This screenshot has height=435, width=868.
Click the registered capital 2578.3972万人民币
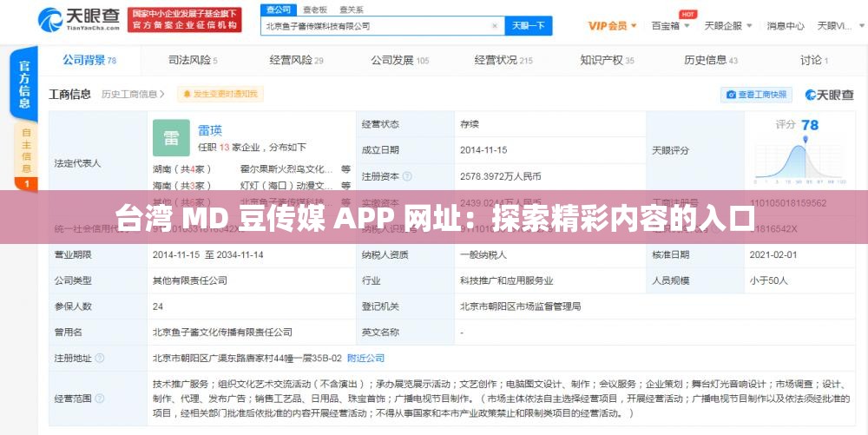tap(501, 176)
